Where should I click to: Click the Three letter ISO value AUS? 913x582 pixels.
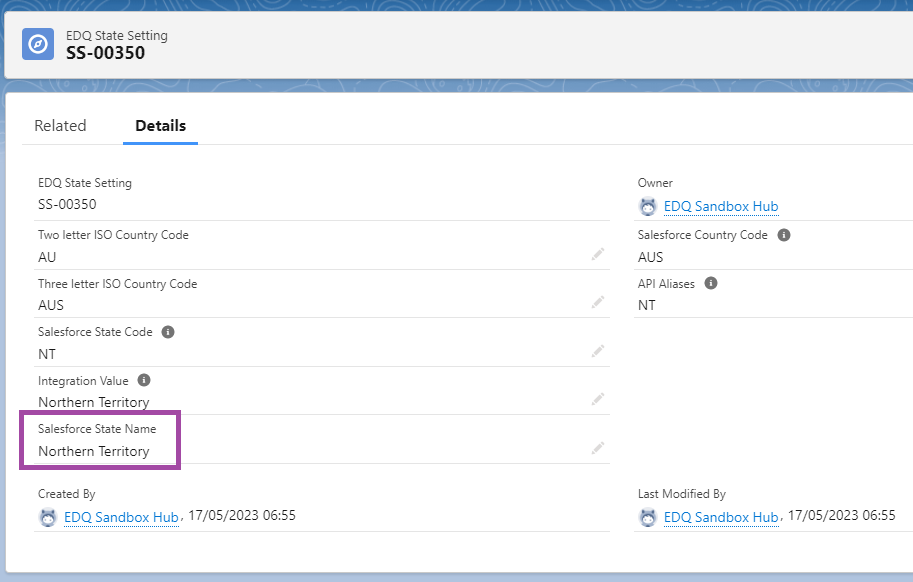pyautogui.click(x=51, y=306)
